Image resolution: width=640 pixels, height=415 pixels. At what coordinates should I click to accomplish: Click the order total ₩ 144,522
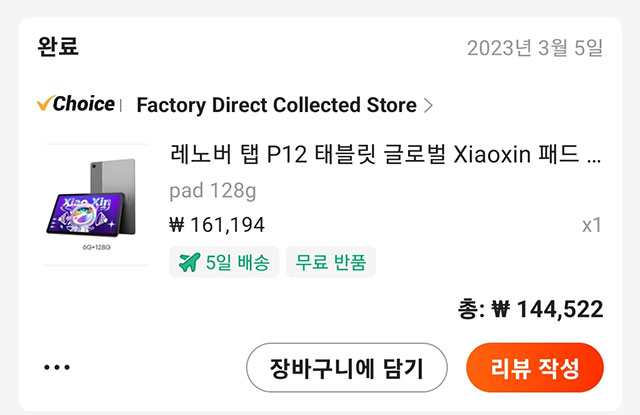(547, 310)
